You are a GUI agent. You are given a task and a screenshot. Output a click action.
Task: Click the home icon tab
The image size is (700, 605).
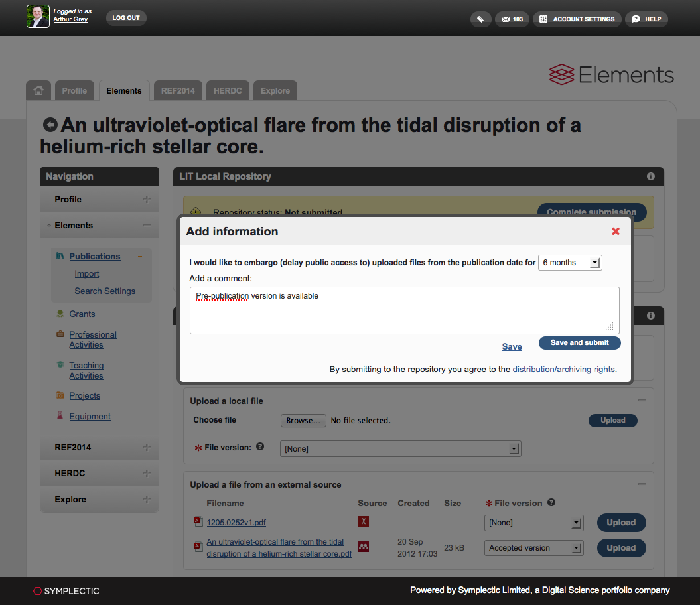(x=38, y=91)
